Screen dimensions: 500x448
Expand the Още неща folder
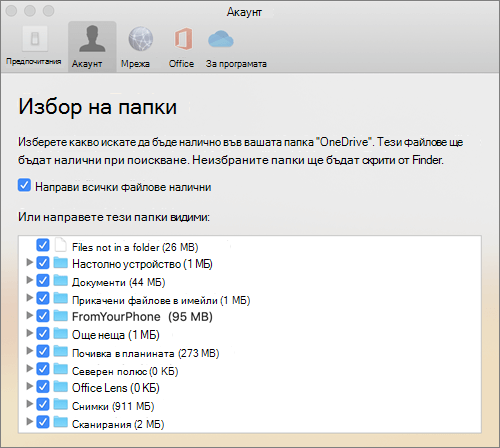(29, 333)
